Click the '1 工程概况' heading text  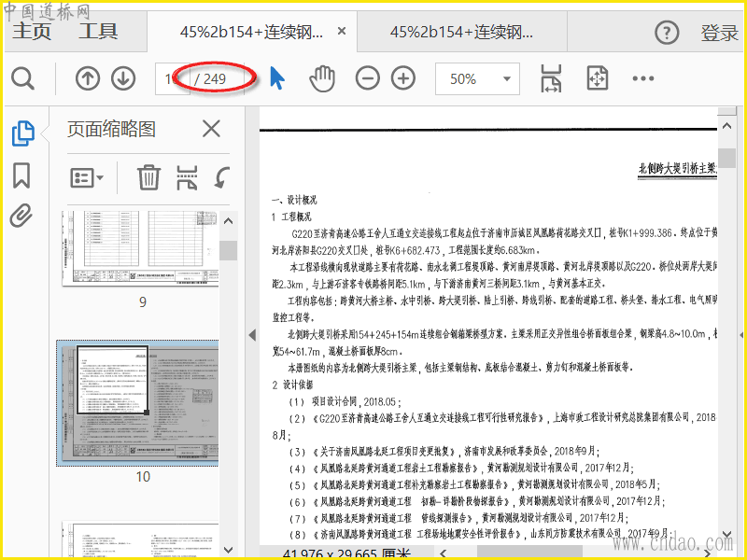click(291, 217)
